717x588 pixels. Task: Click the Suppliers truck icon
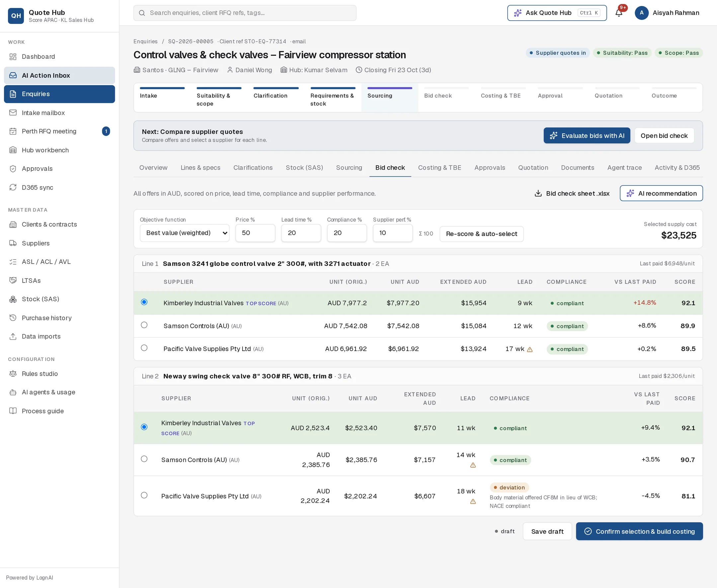click(13, 243)
